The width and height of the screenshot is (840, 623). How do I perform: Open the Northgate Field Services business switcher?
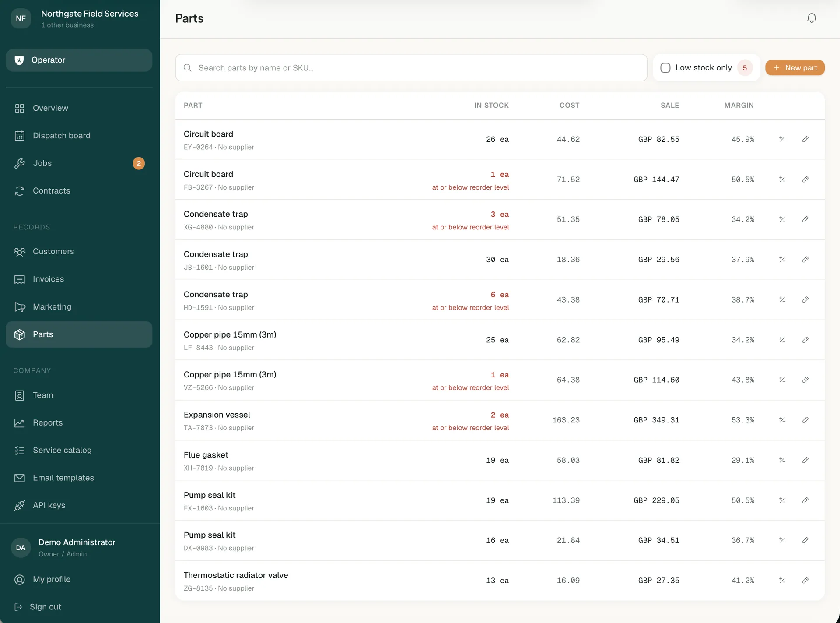tap(79, 18)
